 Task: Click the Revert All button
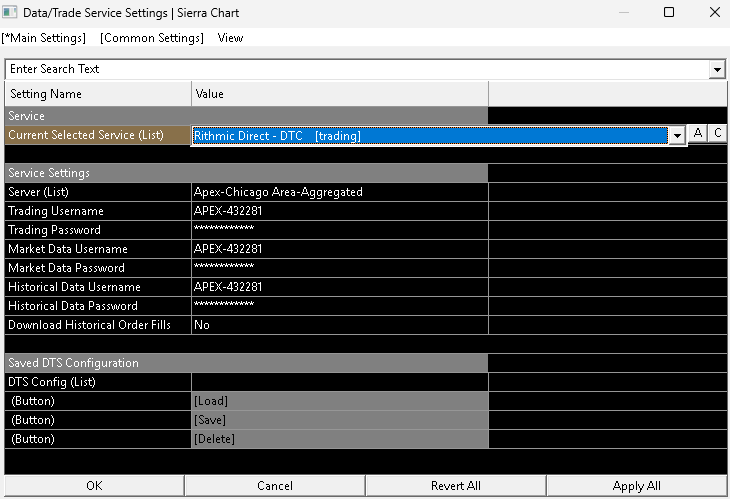[x=455, y=486]
